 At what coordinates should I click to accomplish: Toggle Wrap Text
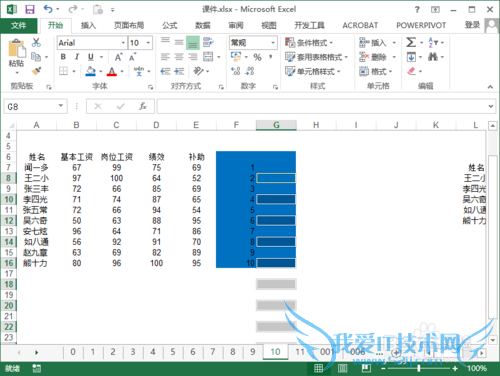[208, 42]
